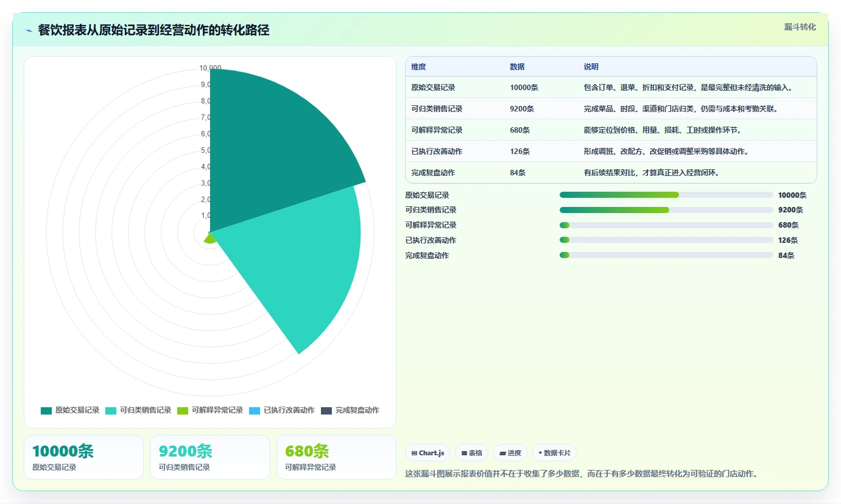Toggle 可解释异常记录 legend swatch in chart

[183, 410]
